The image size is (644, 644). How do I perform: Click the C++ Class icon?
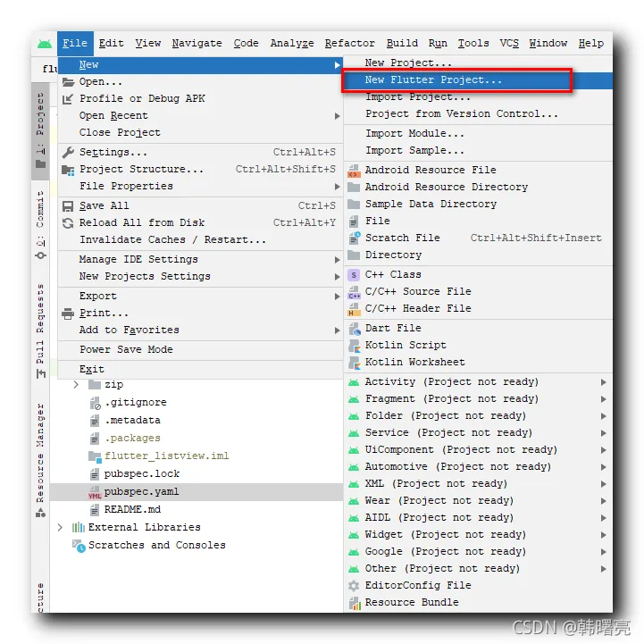point(354,274)
